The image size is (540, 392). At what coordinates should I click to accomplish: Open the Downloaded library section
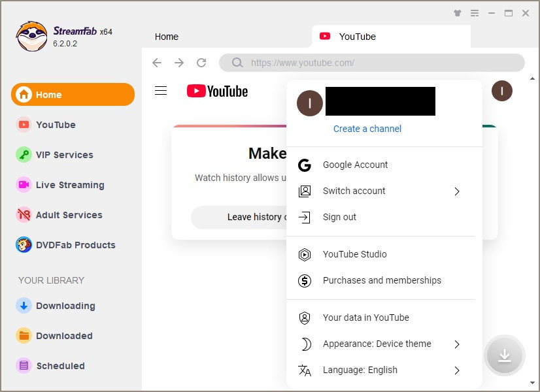(64, 336)
